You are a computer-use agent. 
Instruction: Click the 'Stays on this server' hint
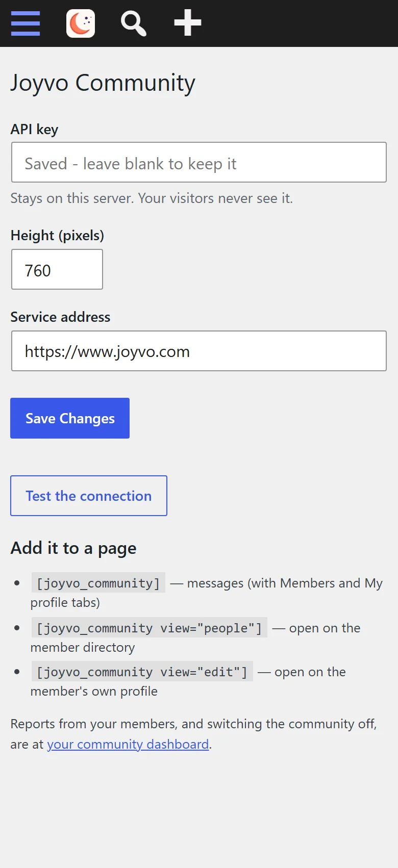pos(152,198)
